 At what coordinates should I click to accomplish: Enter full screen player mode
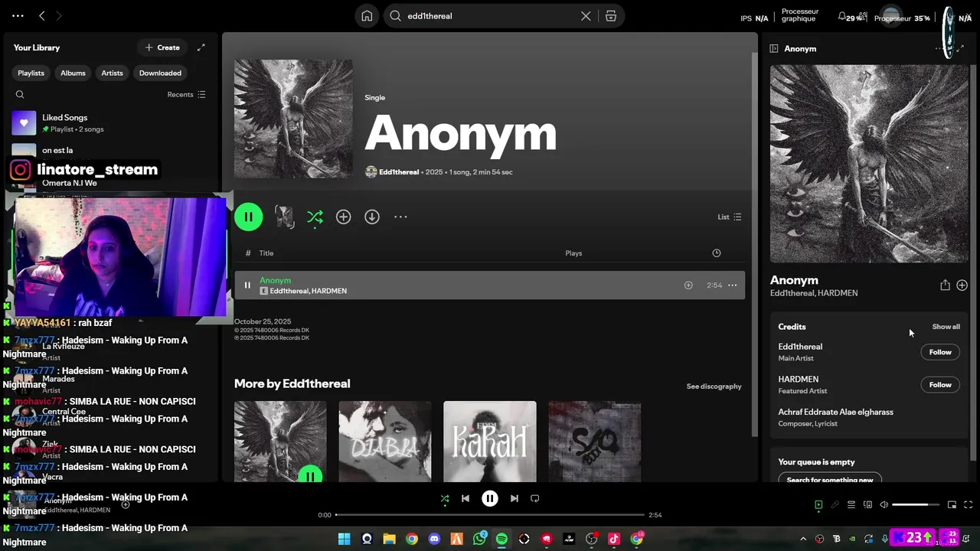pyautogui.click(x=968, y=505)
